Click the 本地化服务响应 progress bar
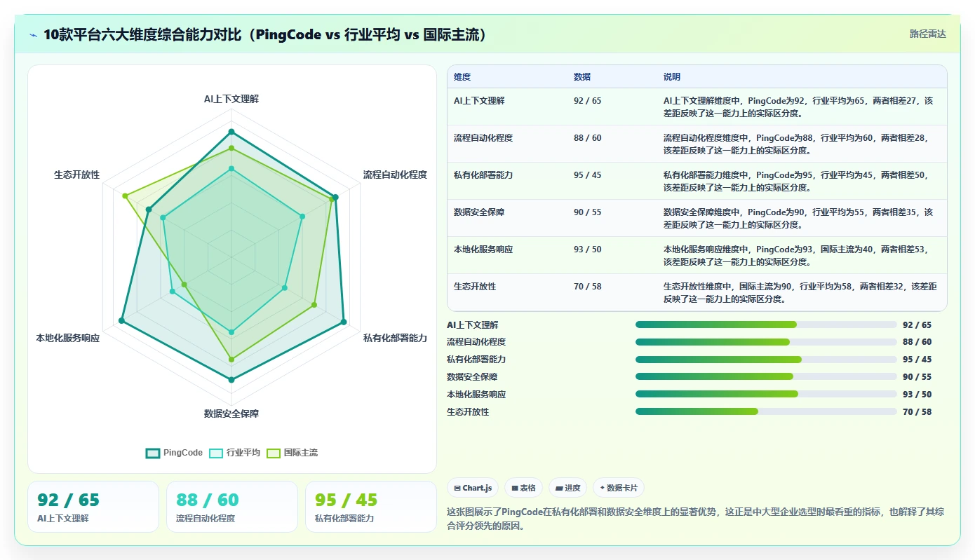The image size is (975, 560). tap(766, 394)
